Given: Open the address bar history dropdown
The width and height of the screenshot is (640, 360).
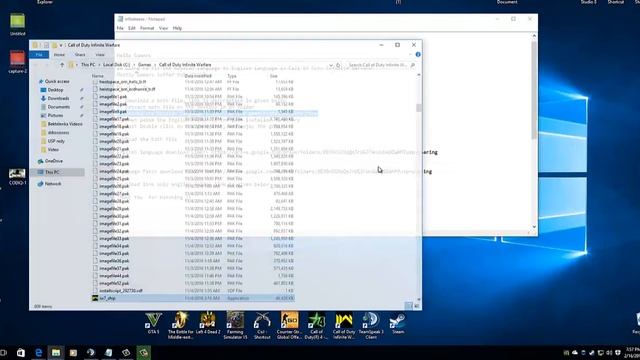Looking at the screenshot, I should click(331, 65).
